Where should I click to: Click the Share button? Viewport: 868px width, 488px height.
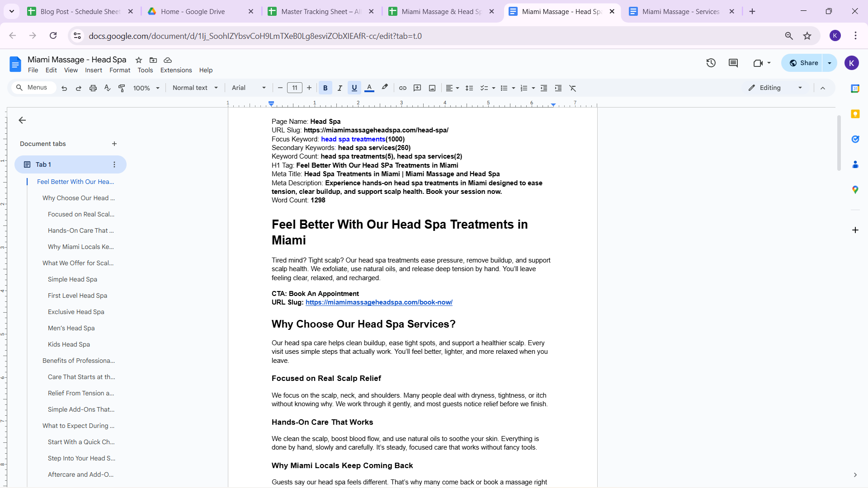pyautogui.click(x=804, y=63)
